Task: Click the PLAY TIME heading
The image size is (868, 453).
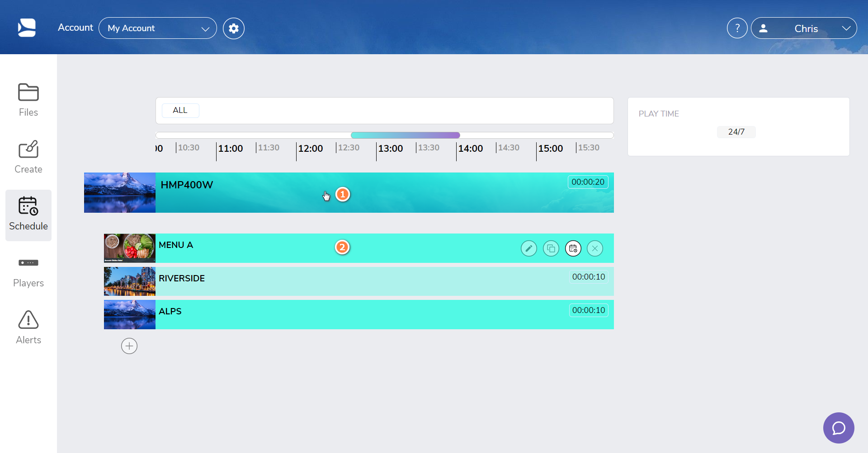Action: [x=659, y=114]
